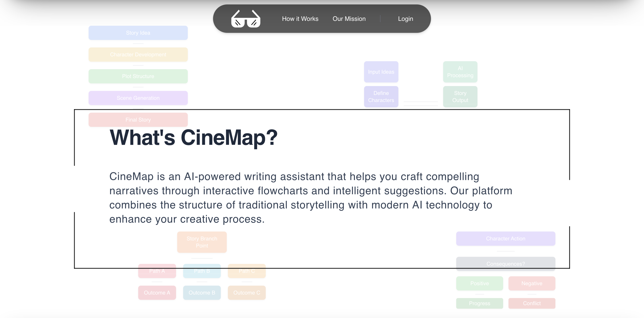Select the Story Branch Point node
Screen dimensions: 644x318
(202, 242)
